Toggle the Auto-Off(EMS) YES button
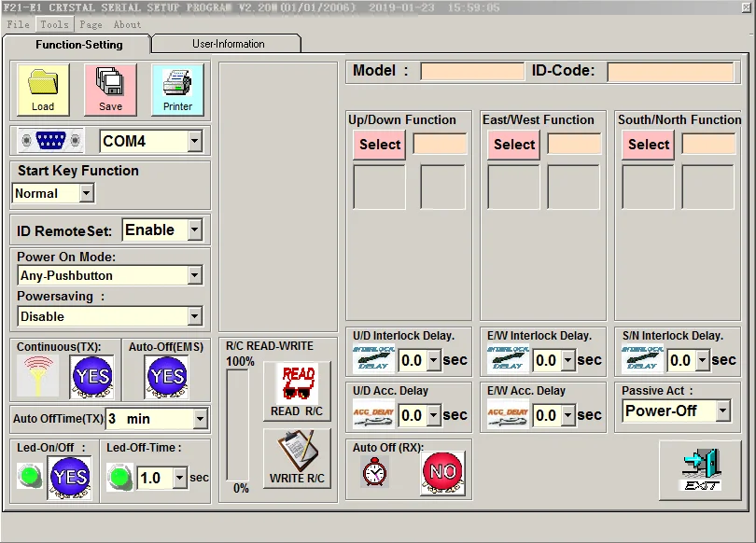The image size is (756, 543). (167, 377)
